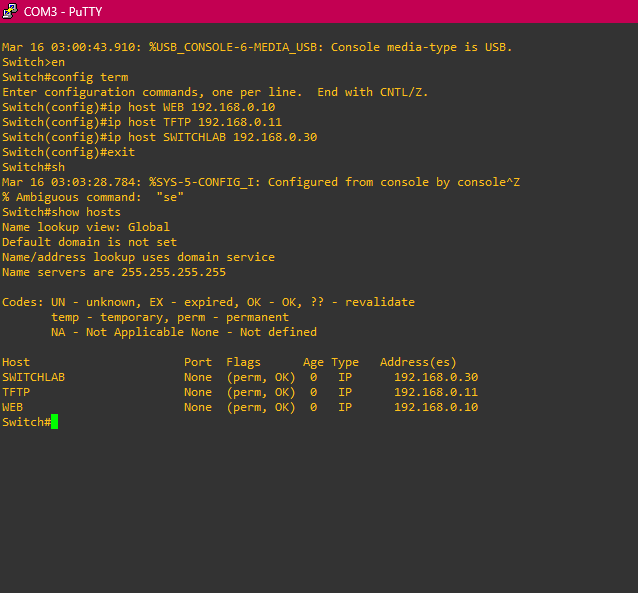Viewport: 638px width, 593px height.
Task: Click the TFTP host entry in the table
Action: click(16, 392)
